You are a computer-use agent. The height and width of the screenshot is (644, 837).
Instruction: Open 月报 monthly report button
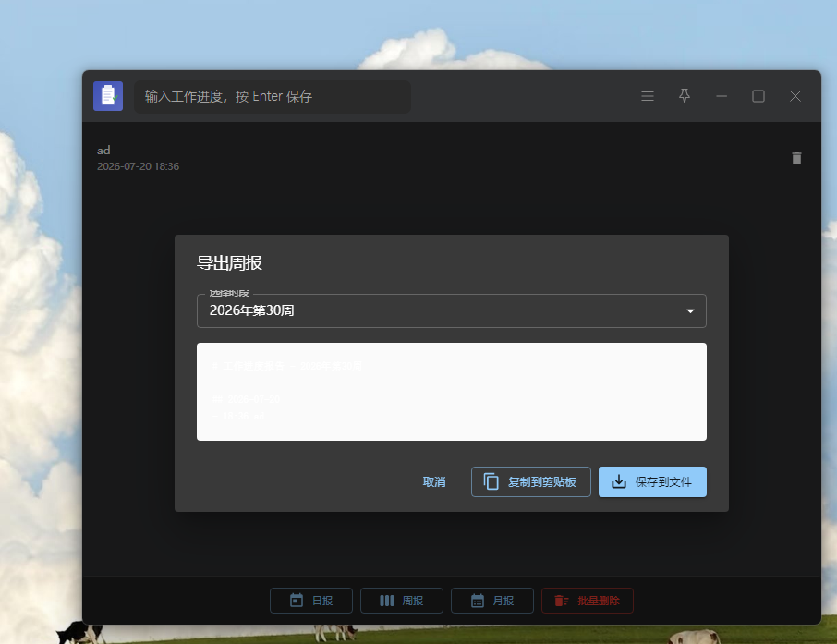492,601
